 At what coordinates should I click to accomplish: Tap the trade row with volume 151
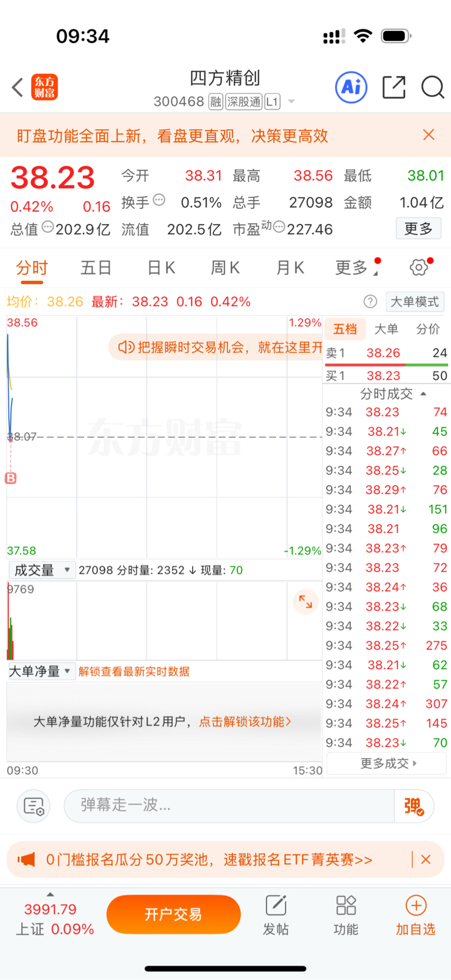click(x=386, y=509)
